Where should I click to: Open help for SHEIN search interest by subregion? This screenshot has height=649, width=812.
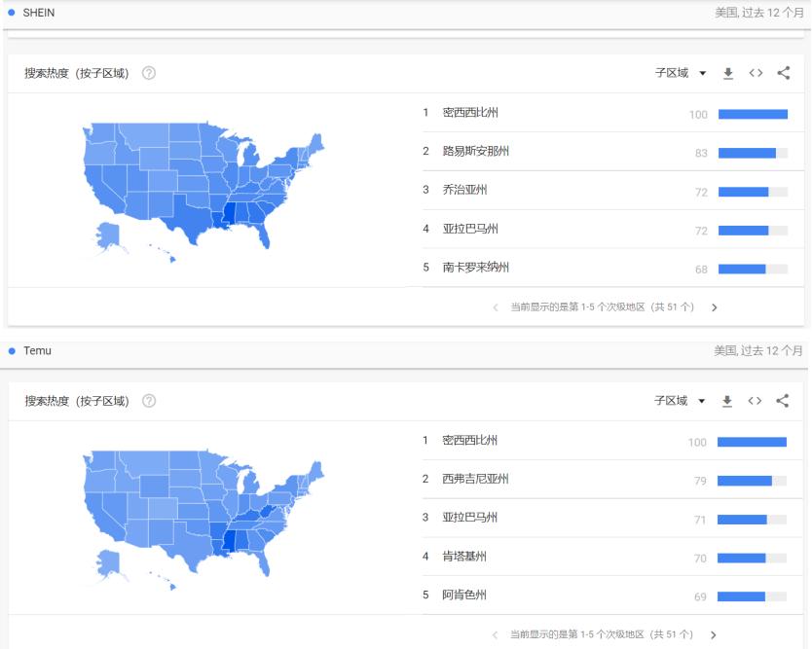click(x=149, y=73)
